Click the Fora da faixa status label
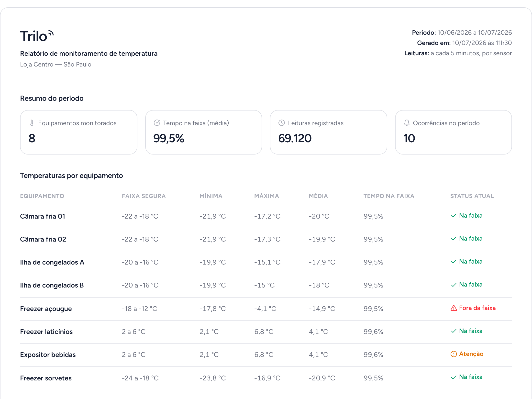Viewport: 532px width, 399px height. point(477,308)
